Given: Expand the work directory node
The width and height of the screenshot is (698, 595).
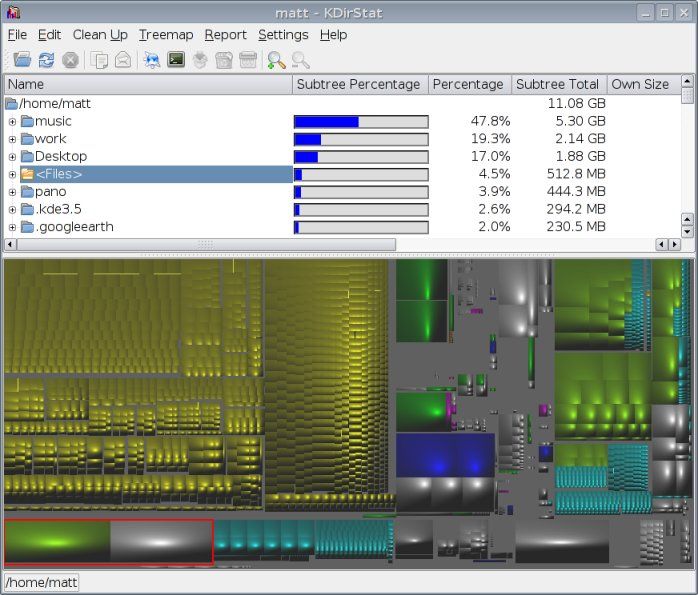Looking at the screenshot, I should (12, 139).
